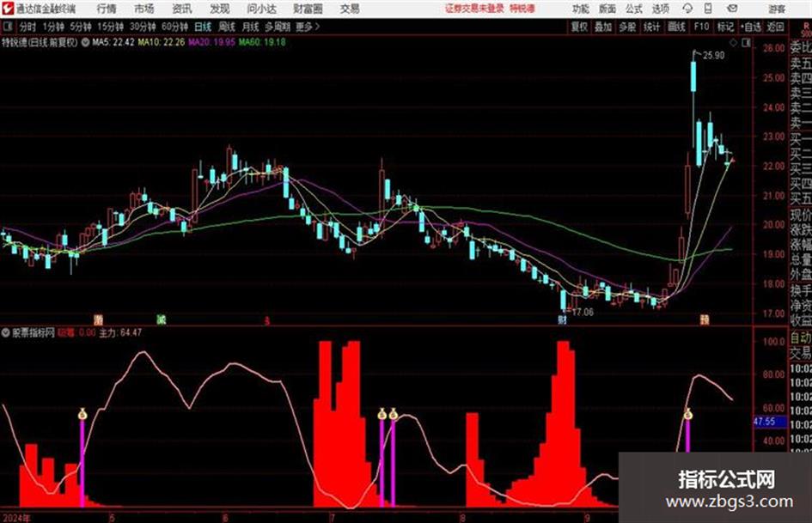Open the 问小达 menu

pyautogui.click(x=261, y=9)
